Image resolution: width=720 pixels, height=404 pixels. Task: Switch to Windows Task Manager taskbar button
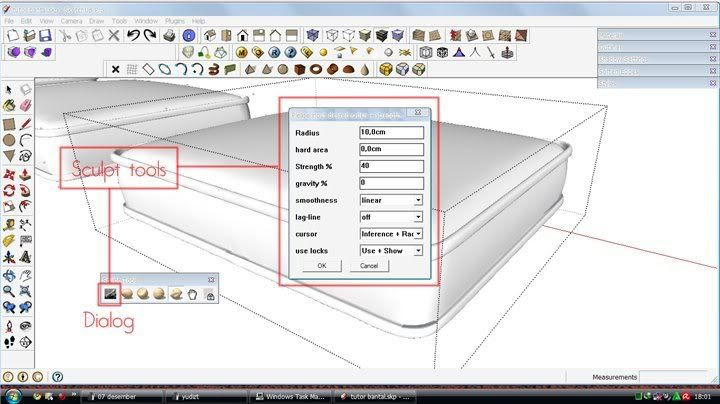[x=291, y=397]
